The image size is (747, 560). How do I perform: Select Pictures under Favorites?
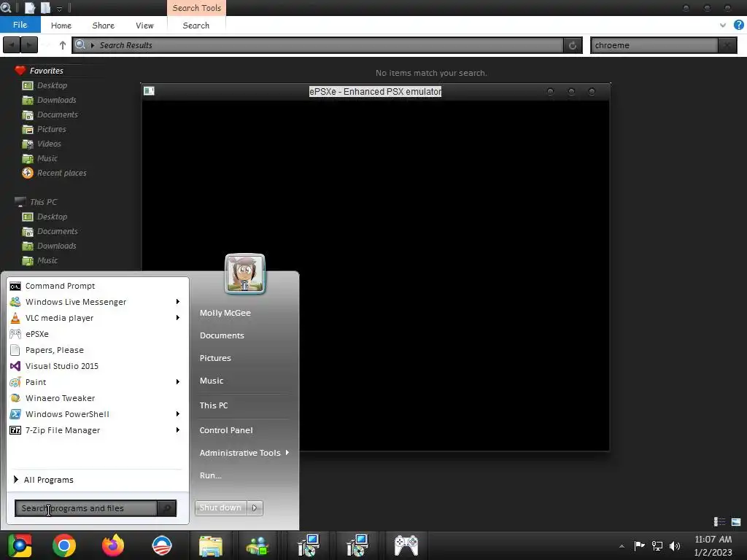coord(44,129)
